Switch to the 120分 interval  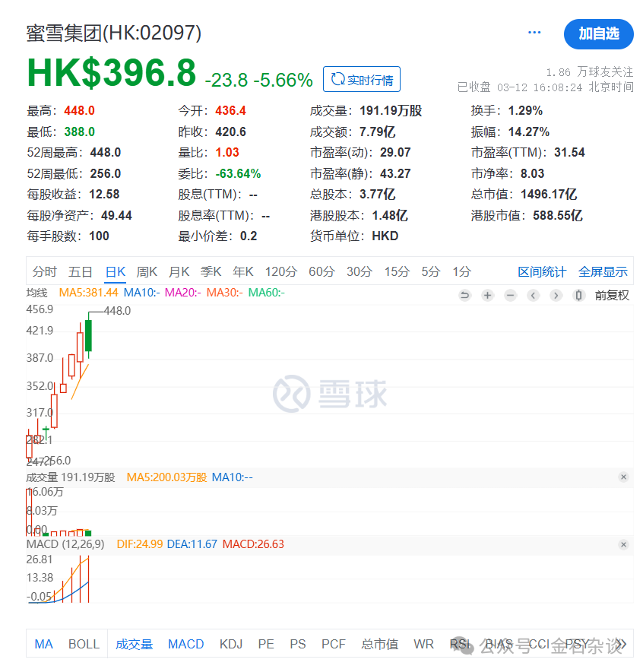pos(281,271)
